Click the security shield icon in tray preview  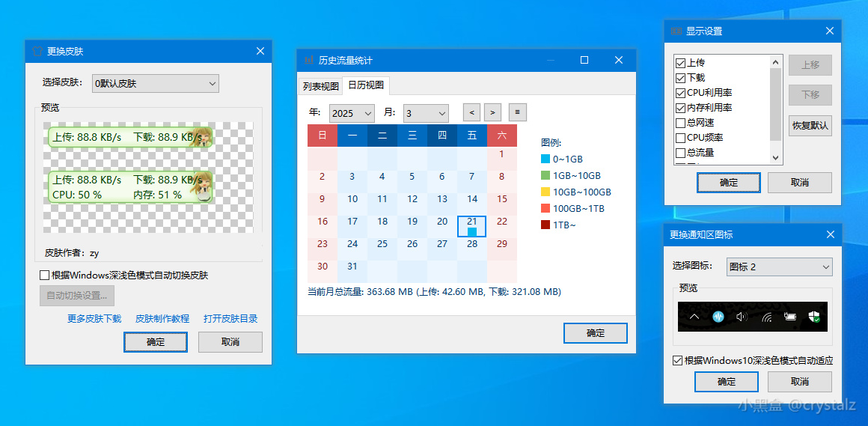coord(814,317)
